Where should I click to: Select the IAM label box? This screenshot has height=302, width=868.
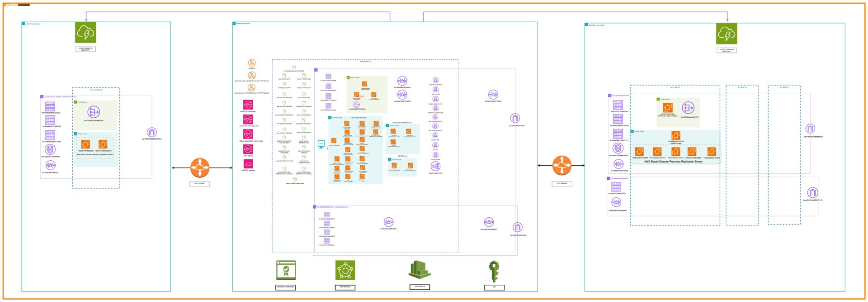pos(494,287)
